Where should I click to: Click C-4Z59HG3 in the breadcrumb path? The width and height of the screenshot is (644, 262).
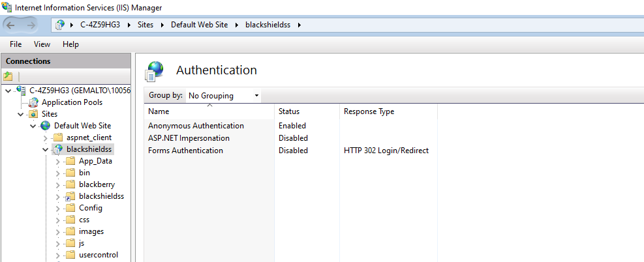click(100, 25)
